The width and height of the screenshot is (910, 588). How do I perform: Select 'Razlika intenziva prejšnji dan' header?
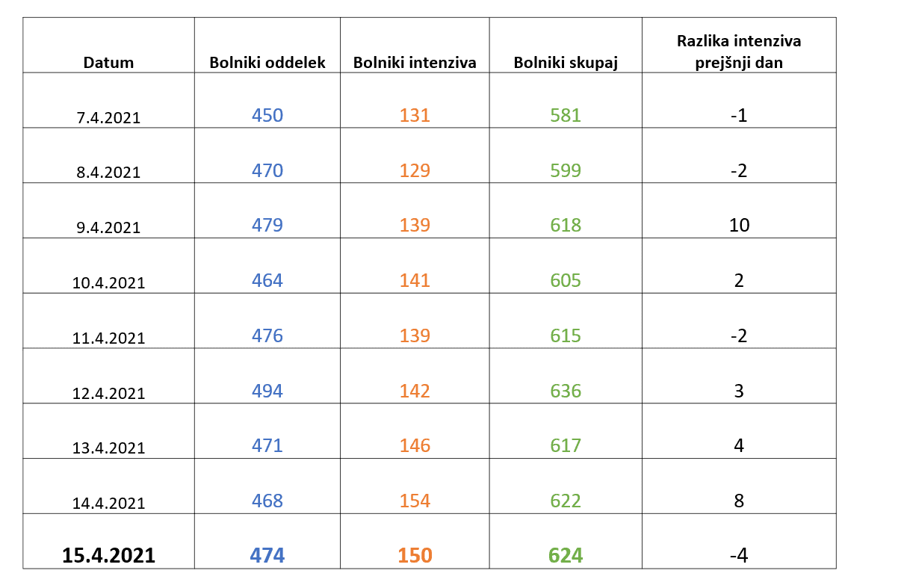coord(738,52)
